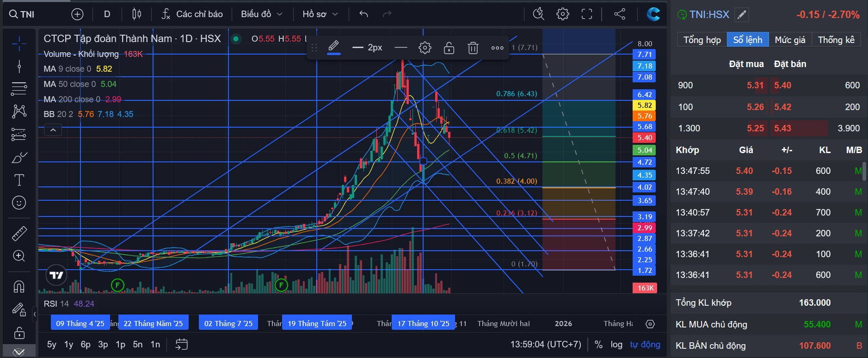
Task: Select the brush drawing tool
Action: (x=19, y=157)
